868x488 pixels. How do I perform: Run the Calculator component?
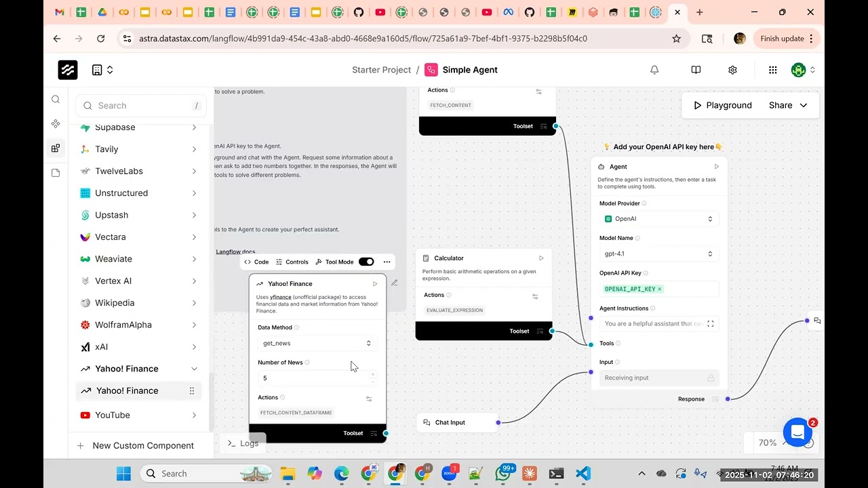[x=541, y=258]
